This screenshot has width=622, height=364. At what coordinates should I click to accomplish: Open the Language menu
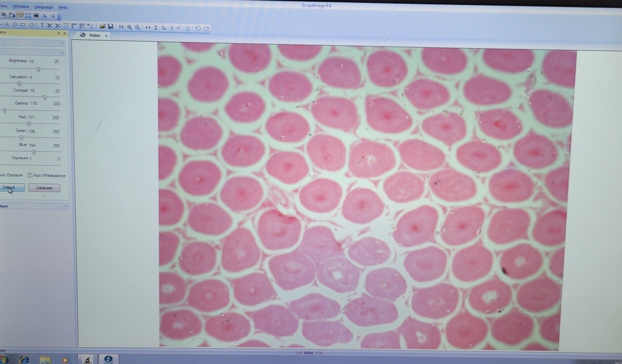(x=43, y=7)
